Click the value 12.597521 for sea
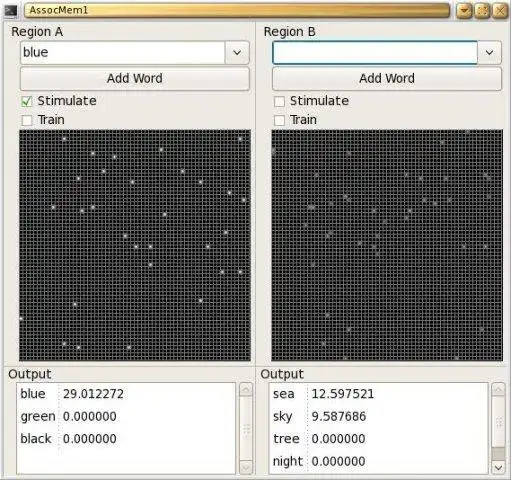The height and width of the screenshot is (480, 511). (x=343, y=394)
